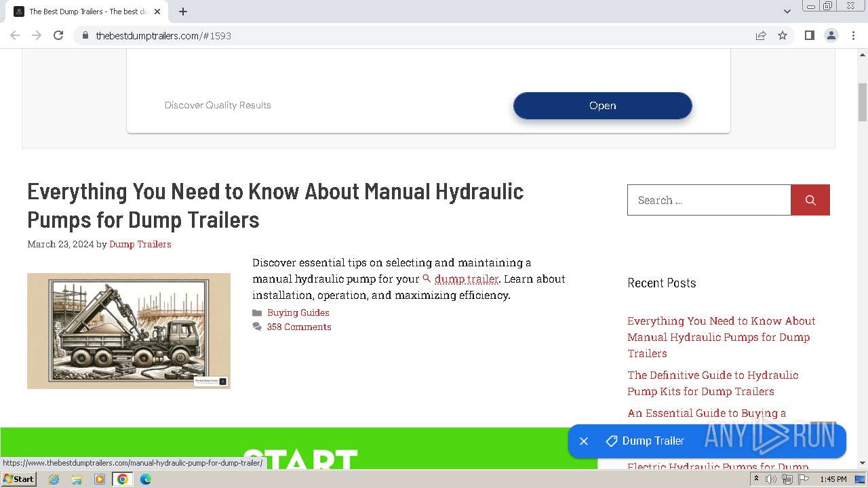The height and width of the screenshot is (488, 868).
Task: Click the 'Recent Posts' sidebar heading
Action: coord(662,283)
